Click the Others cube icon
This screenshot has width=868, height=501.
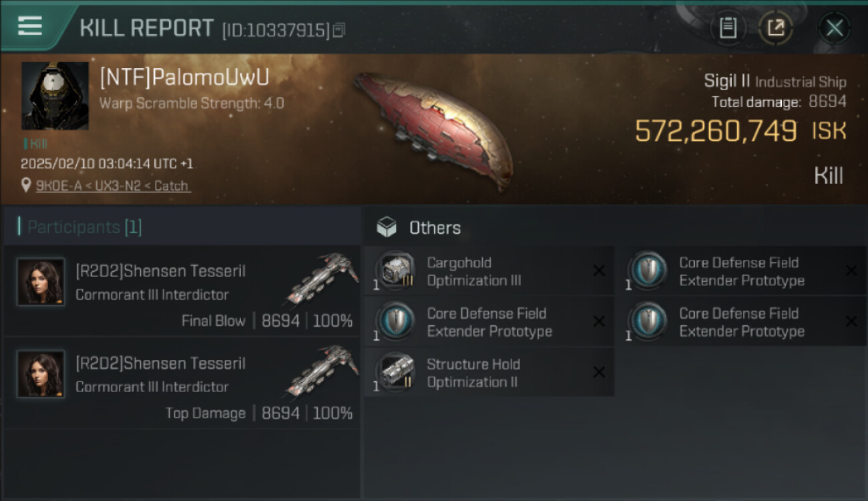click(387, 228)
